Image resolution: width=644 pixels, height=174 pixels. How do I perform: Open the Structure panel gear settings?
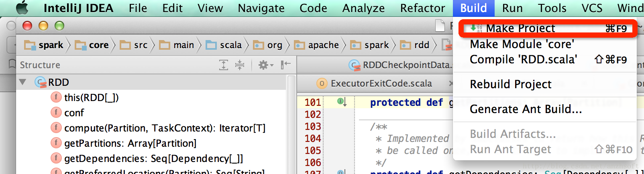tap(265, 65)
